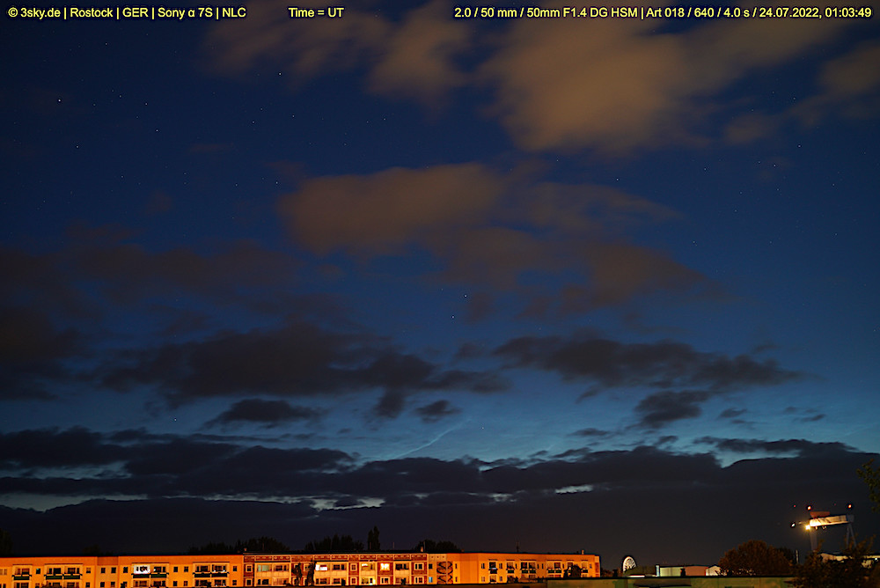Click the '3sky.de' copyright text

coord(34,12)
